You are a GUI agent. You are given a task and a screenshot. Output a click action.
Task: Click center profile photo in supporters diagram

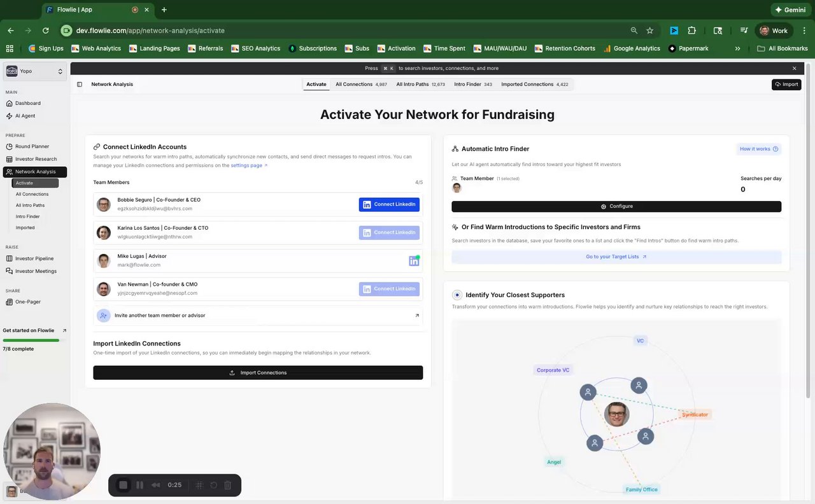coord(616,414)
